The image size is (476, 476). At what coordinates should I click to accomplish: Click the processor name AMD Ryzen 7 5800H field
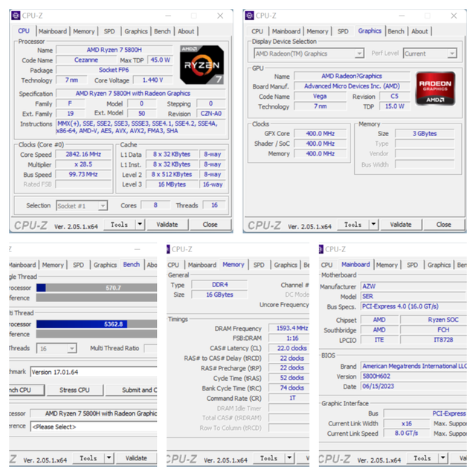click(x=114, y=50)
